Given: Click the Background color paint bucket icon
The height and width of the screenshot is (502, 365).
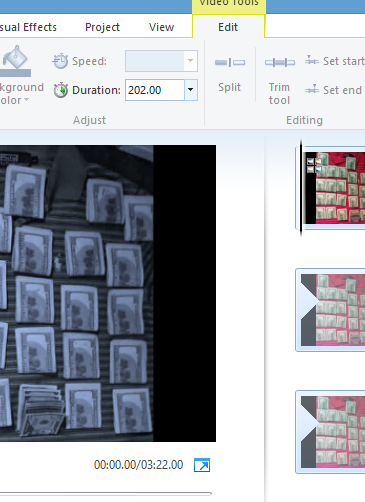Looking at the screenshot, I should point(15,61).
